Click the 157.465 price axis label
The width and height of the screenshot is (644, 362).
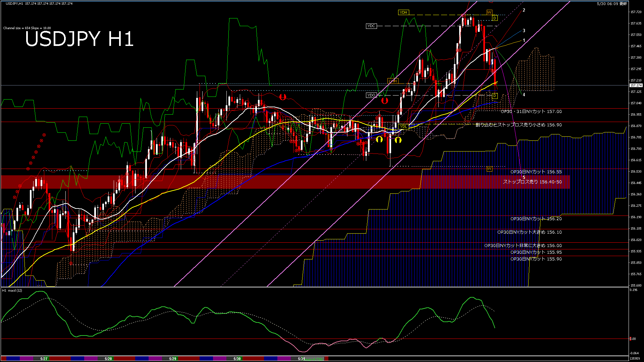click(636, 46)
